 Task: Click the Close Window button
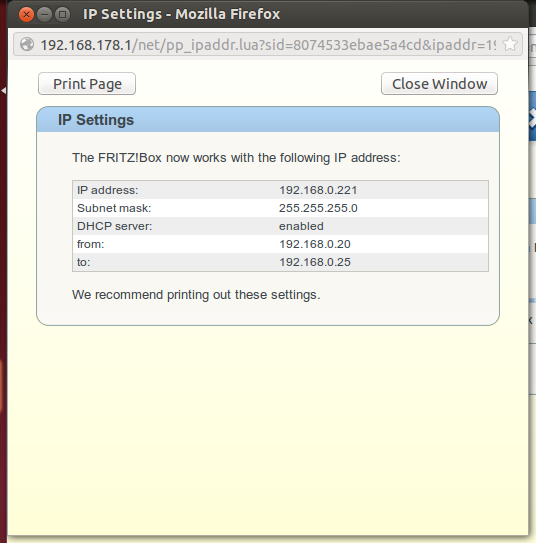(439, 84)
